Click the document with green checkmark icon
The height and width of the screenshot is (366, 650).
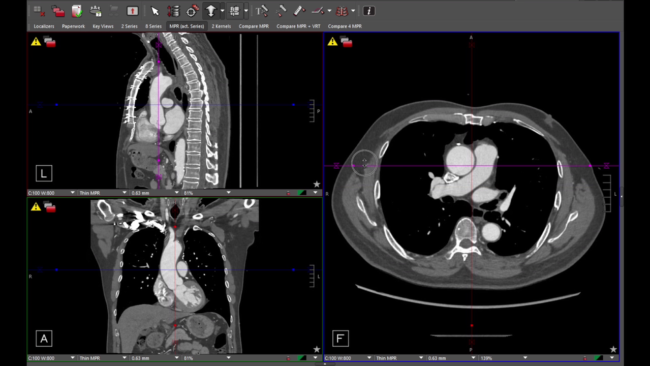point(77,11)
